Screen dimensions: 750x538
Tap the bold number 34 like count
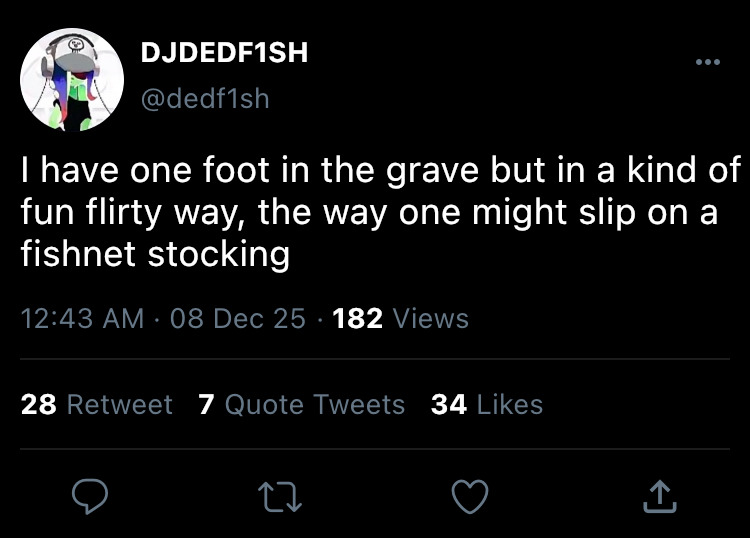coord(449,405)
